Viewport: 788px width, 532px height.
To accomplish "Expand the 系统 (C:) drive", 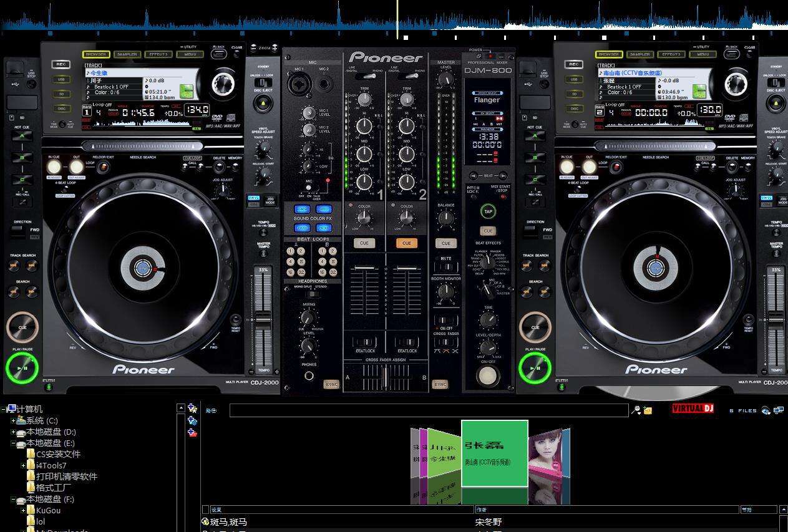I will pyautogui.click(x=13, y=420).
